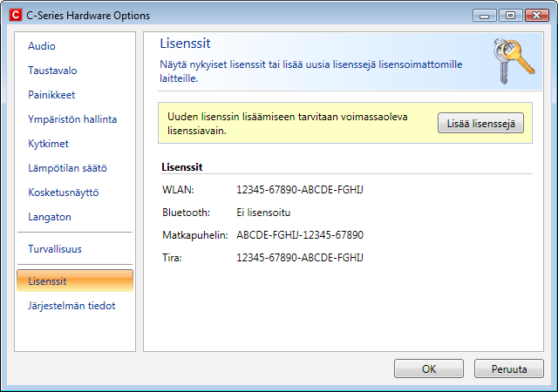Click the window title C-Series Hardware Options
This screenshot has width=558, height=392.
pos(88,16)
